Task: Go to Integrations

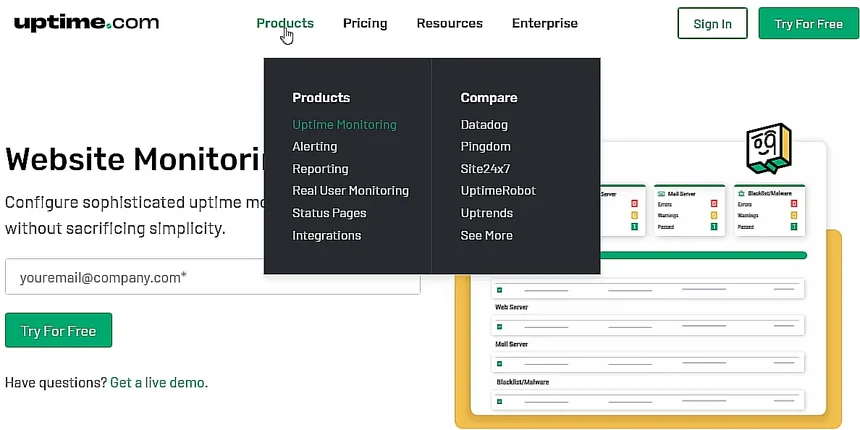Action: [x=327, y=235]
